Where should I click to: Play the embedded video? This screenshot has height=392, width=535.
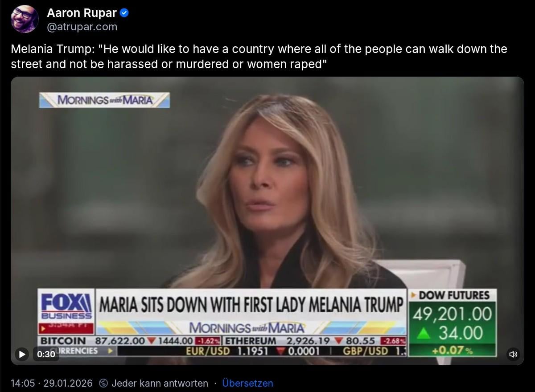tap(21, 354)
